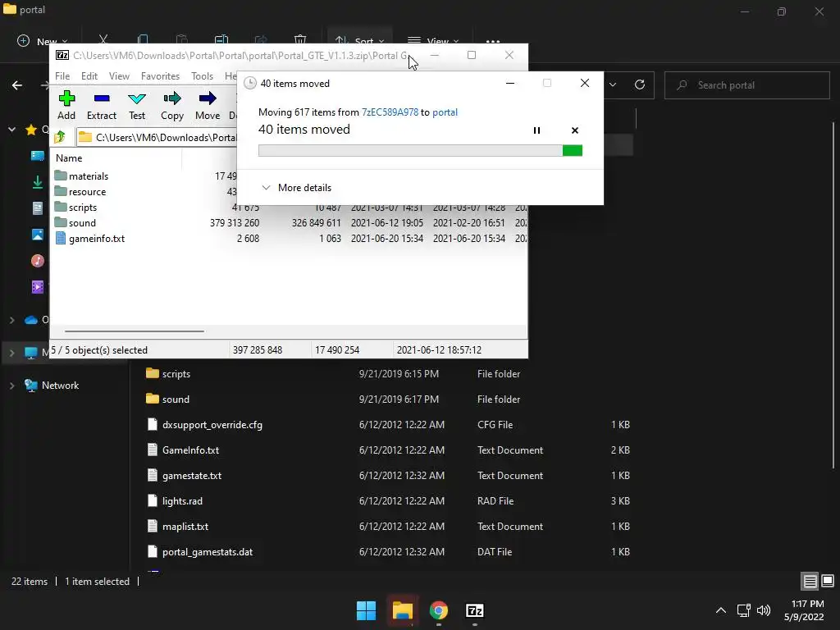
Task: Refresh the File Explorer folder view
Action: (x=640, y=84)
